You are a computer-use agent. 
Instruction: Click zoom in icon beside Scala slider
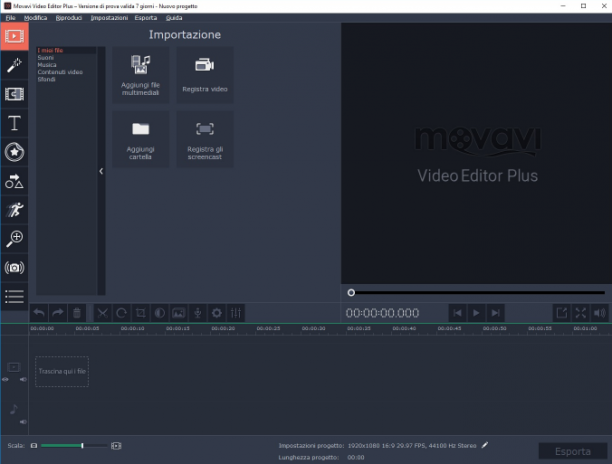116,445
